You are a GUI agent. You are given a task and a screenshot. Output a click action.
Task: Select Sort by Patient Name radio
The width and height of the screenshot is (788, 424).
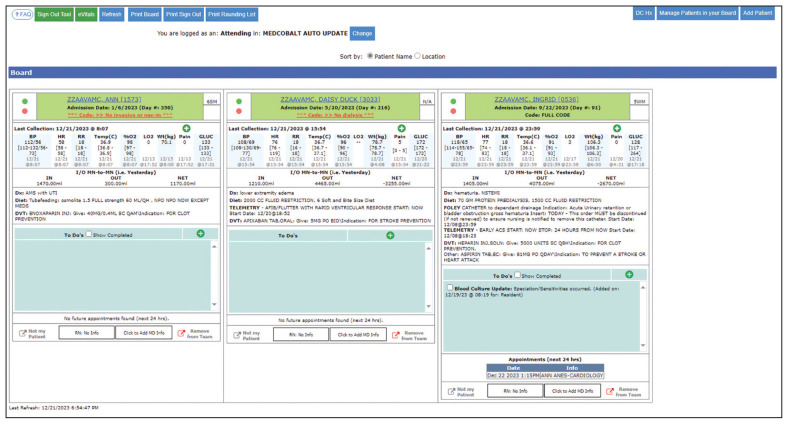[370, 56]
